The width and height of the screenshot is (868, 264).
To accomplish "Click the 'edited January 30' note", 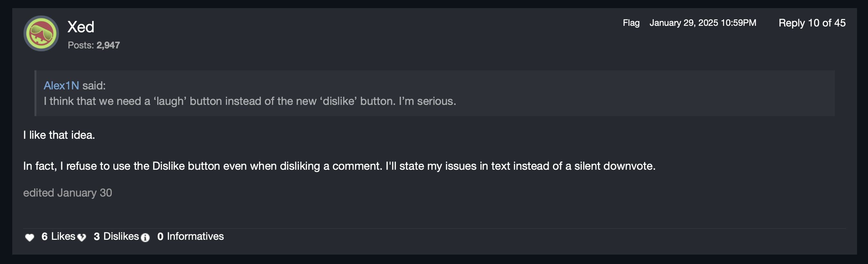I will click(67, 193).
